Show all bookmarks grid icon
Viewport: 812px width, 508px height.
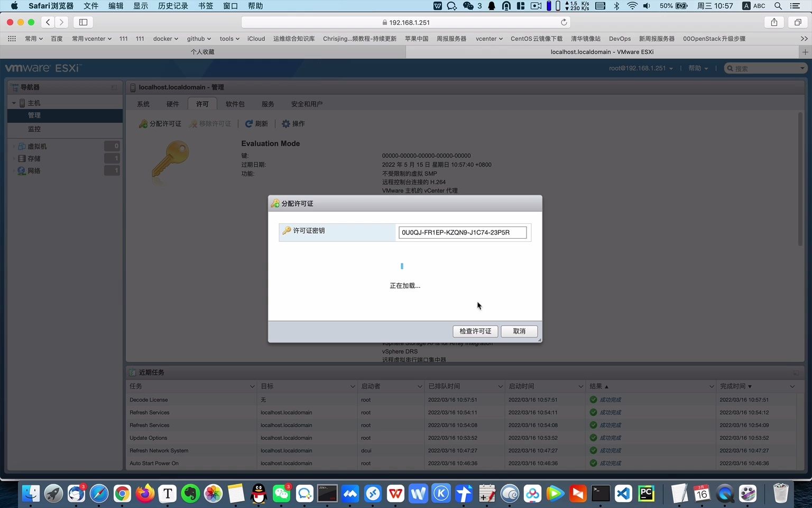[12, 39]
